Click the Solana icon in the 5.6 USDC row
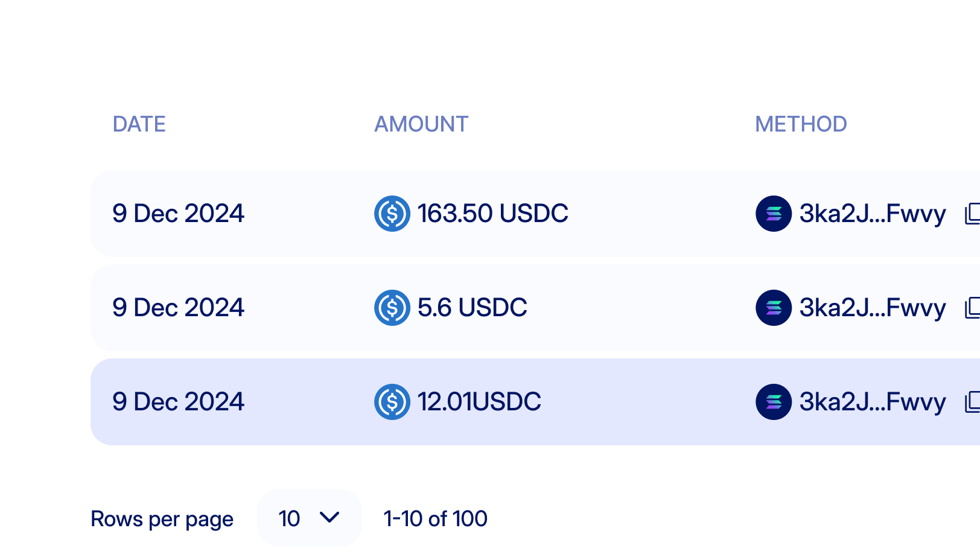The width and height of the screenshot is (980, 560). coord(774,308)
